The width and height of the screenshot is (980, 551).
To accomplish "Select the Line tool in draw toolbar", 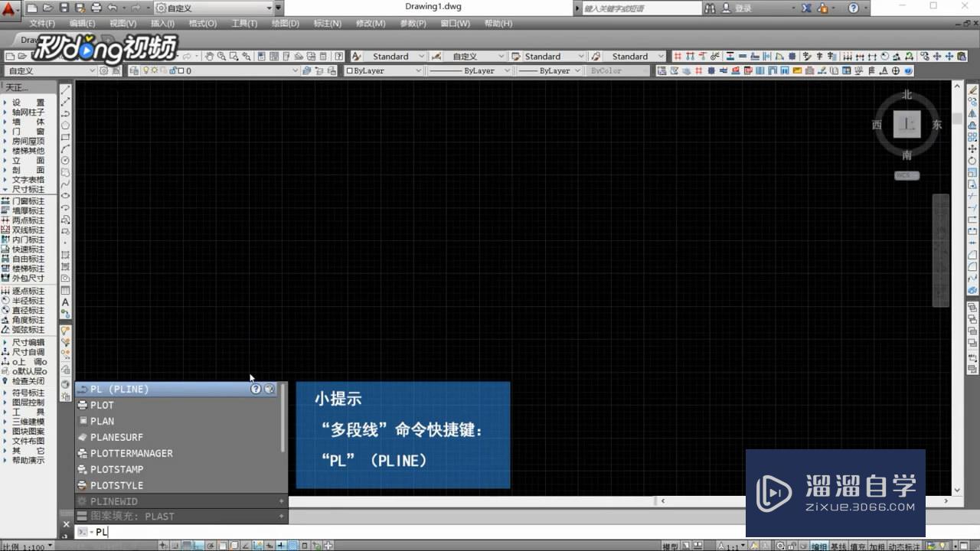I will coord(66,90).
